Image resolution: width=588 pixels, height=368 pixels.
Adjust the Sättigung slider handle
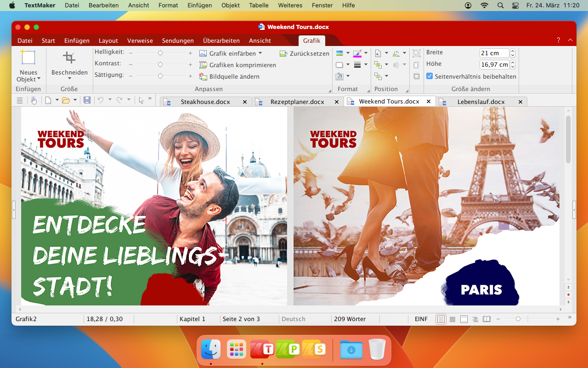(x=160, y=76)
